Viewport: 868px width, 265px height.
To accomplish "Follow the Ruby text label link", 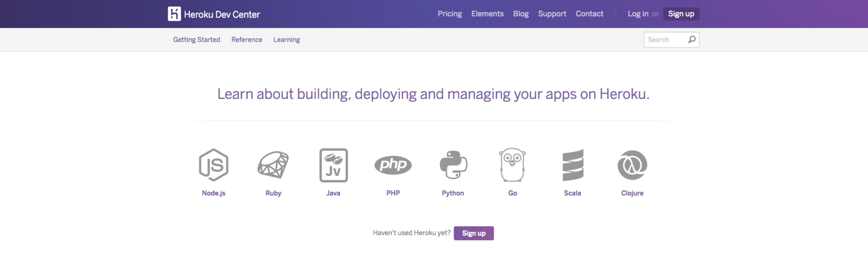I will [273, 193].
